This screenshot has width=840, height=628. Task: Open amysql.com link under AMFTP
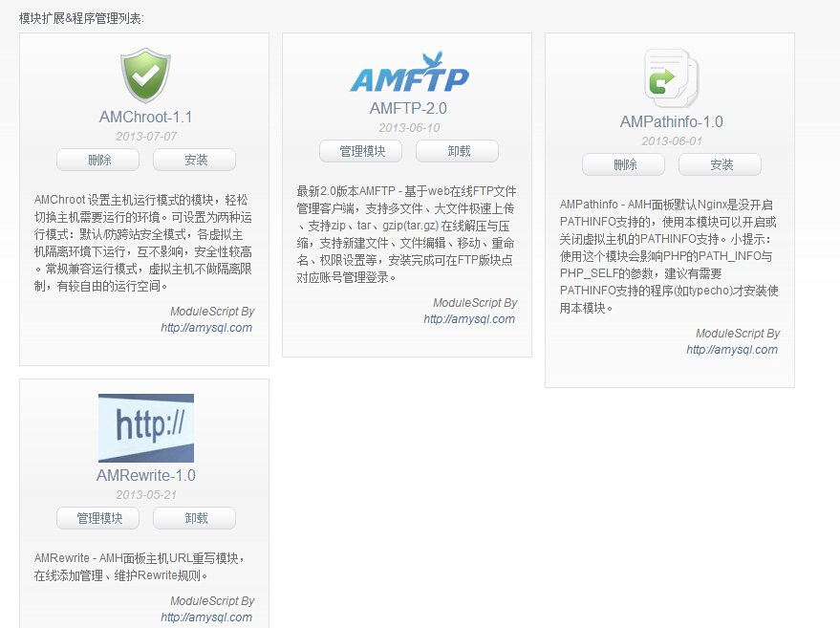click(469, 319)
